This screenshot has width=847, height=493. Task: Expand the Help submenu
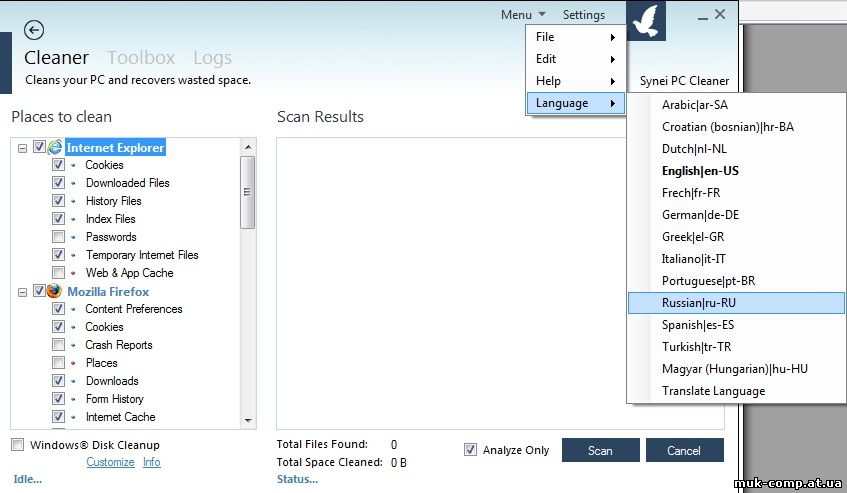[576, 81]
